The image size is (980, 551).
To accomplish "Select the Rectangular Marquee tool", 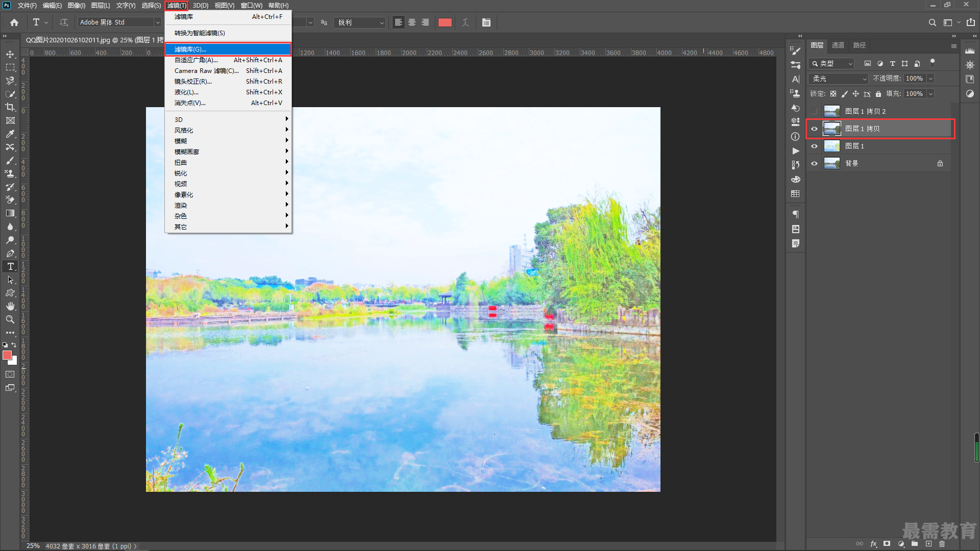I will [10, 67].
